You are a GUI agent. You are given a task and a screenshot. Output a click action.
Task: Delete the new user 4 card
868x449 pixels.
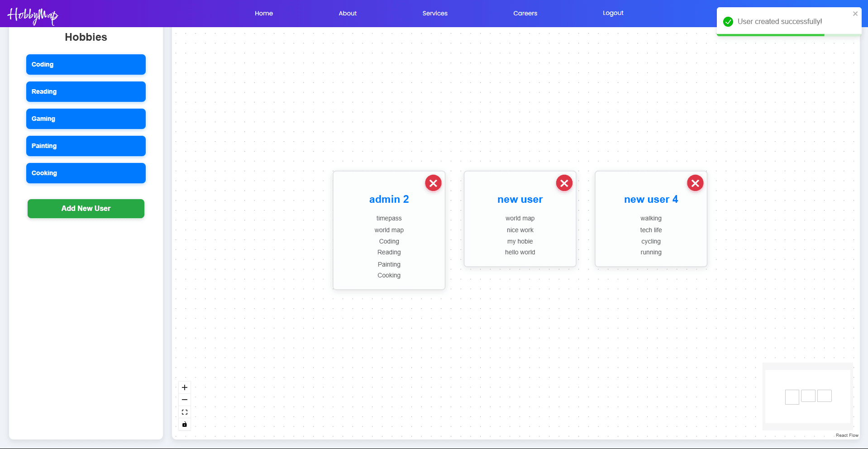pos(695,183)
